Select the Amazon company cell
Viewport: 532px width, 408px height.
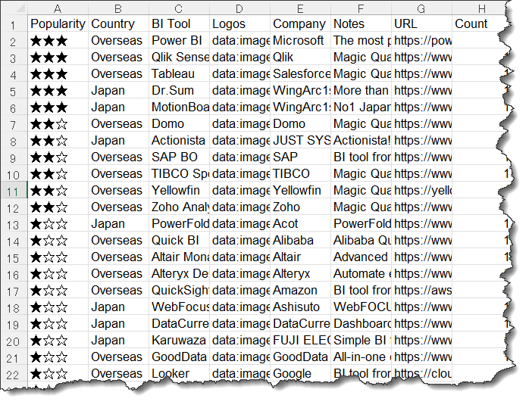point(301,291)
